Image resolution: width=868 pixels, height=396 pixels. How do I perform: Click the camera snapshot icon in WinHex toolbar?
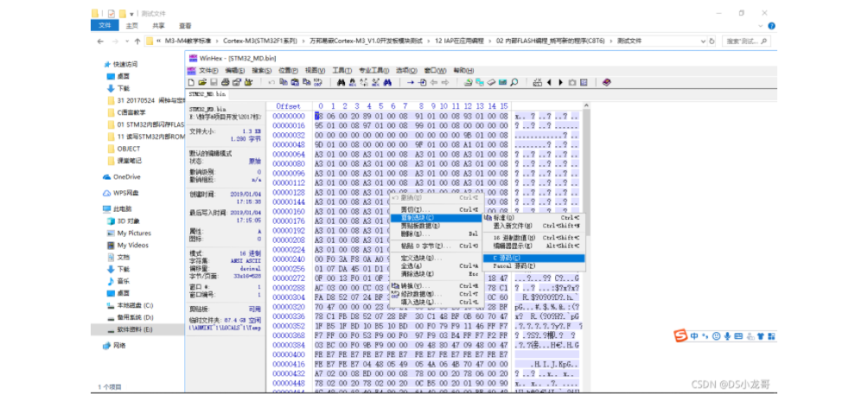tap(572, 82)
